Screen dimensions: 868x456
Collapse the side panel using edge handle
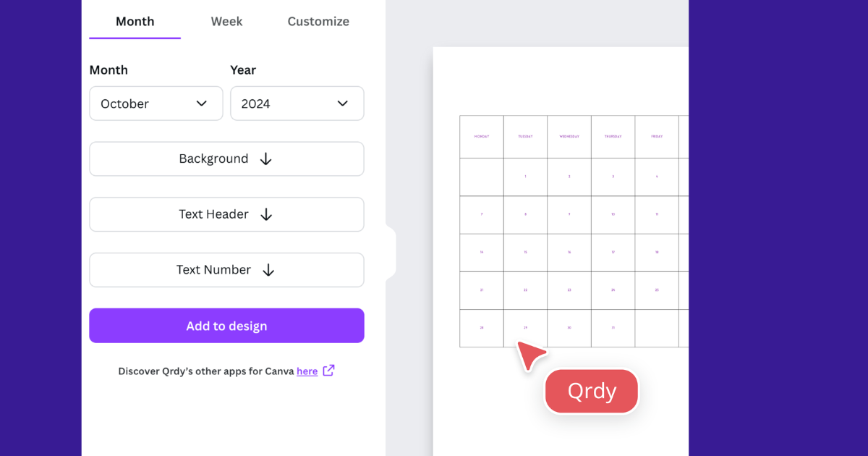pyautogui.click(x=391, y=253)
